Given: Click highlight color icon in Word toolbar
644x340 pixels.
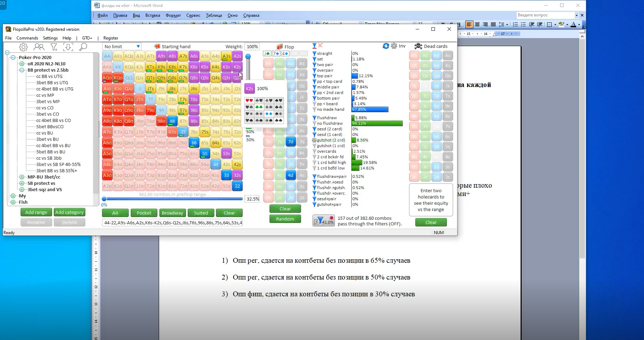Looking at the screenshot, I should click(x=561, y=24).
